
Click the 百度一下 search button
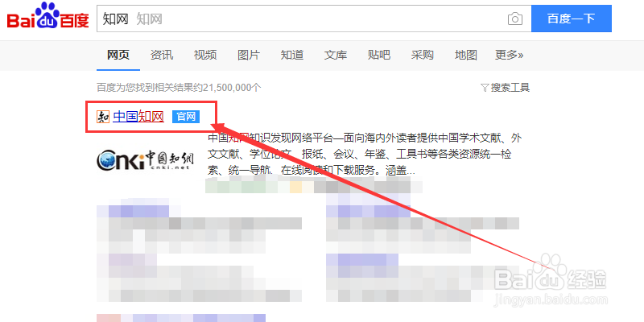click(572, 19)
